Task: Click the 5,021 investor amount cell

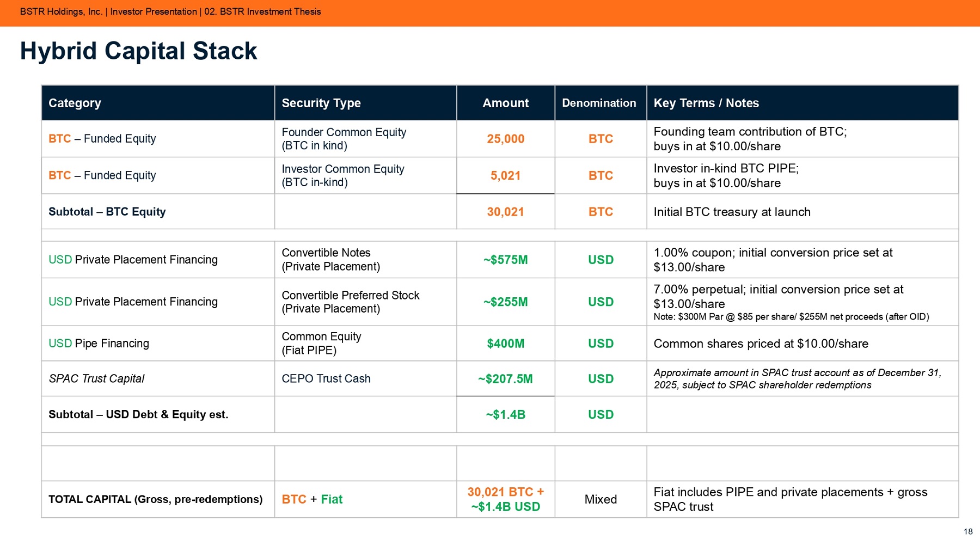Action: [505, 176]
